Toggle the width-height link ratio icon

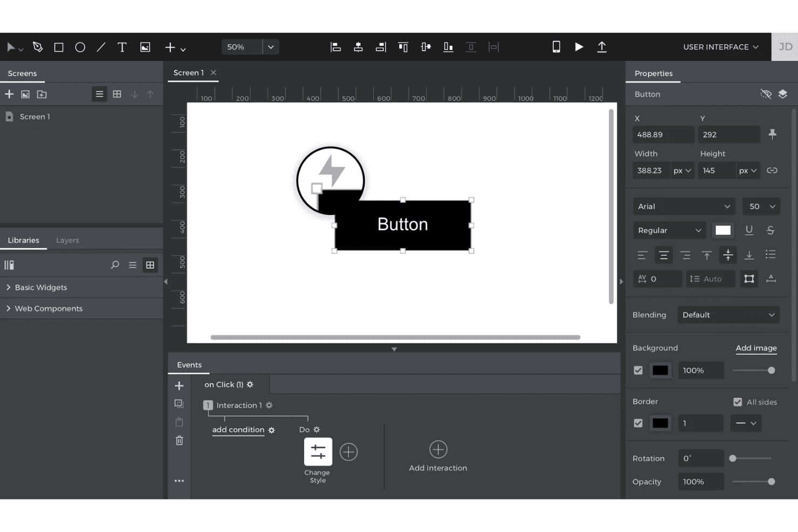pos(772,170)
